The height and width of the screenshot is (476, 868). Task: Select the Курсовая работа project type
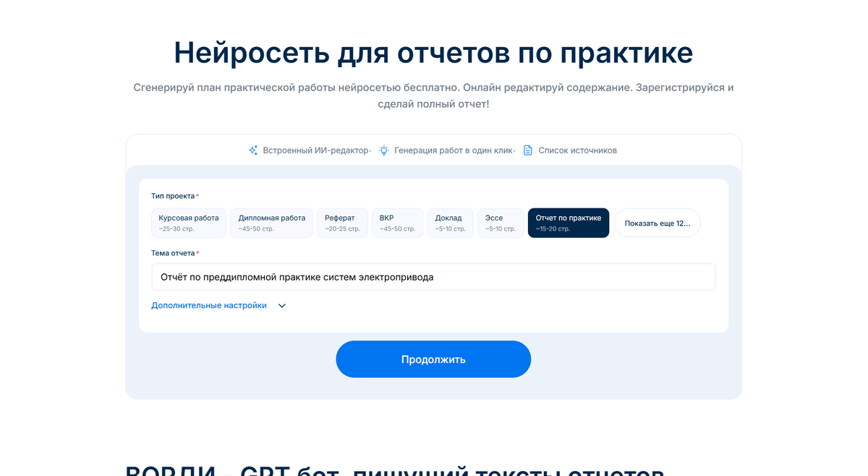click(188, 223)
